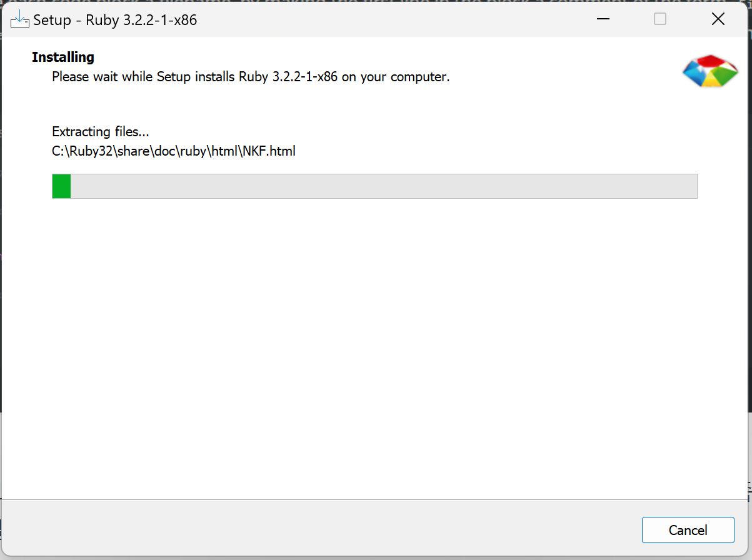Screen dimensions: 752x560
Task: Click the file path ending in NKF.html
Action: click(174, 151)
